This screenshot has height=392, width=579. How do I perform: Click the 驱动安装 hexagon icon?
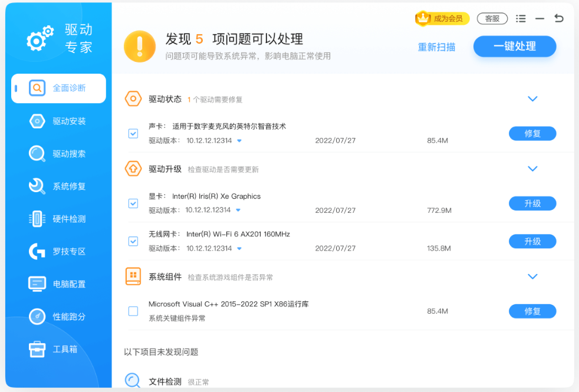click(37, 121)
